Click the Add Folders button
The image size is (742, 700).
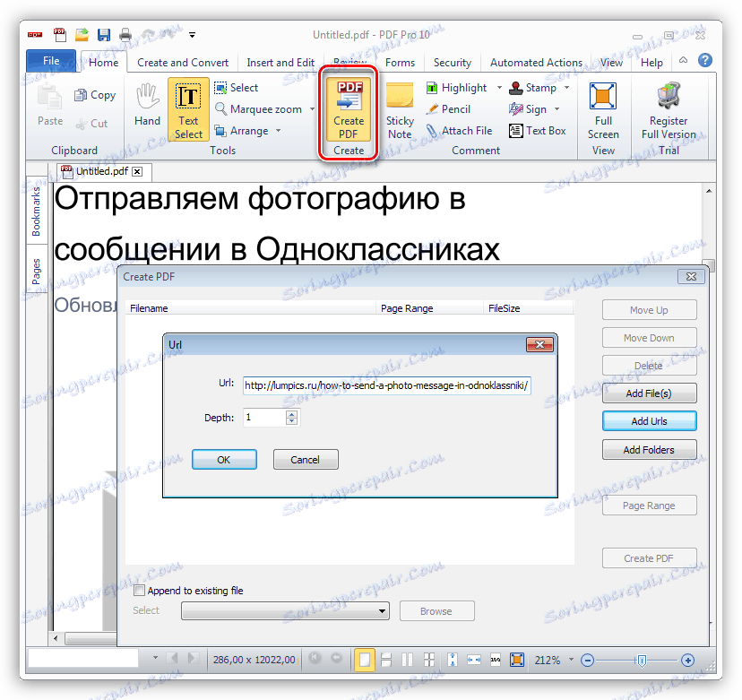649,450
